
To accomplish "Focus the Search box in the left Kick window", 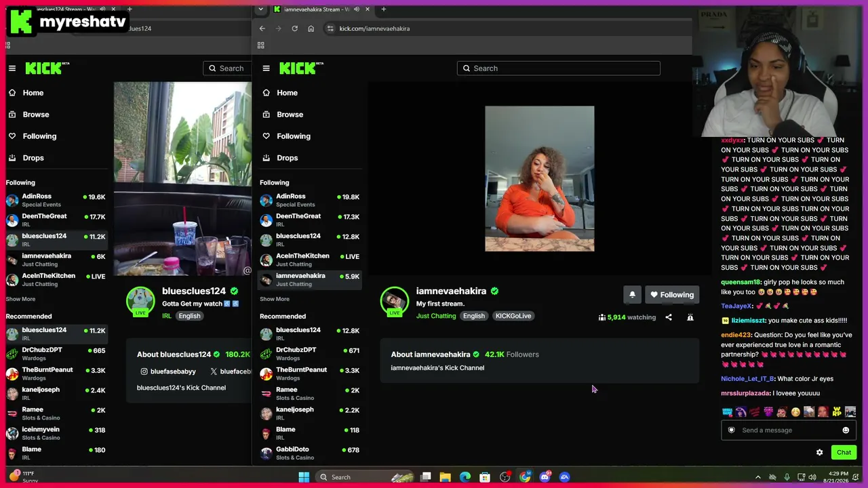I will pos(227,68).
